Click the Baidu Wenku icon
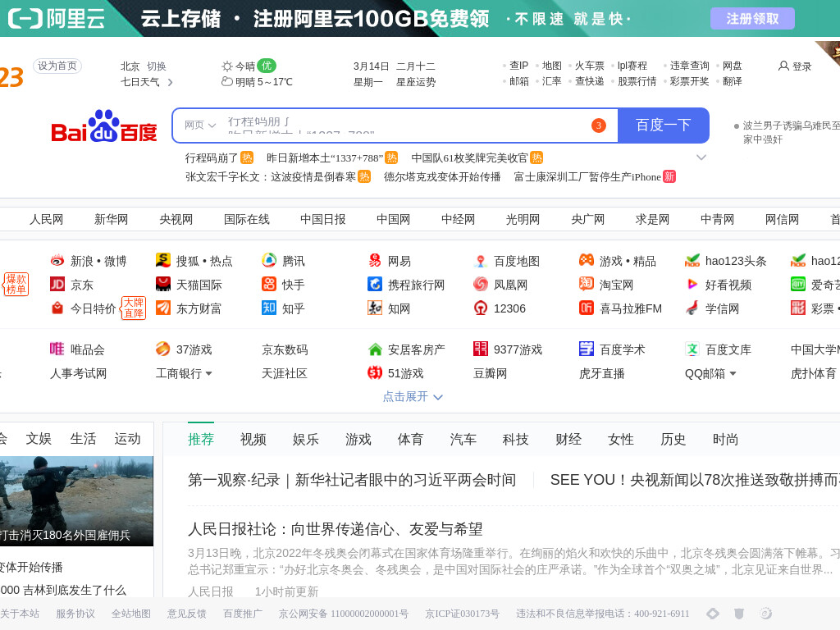Viewport: 840px width, 630px height. [x=692, y=349]
